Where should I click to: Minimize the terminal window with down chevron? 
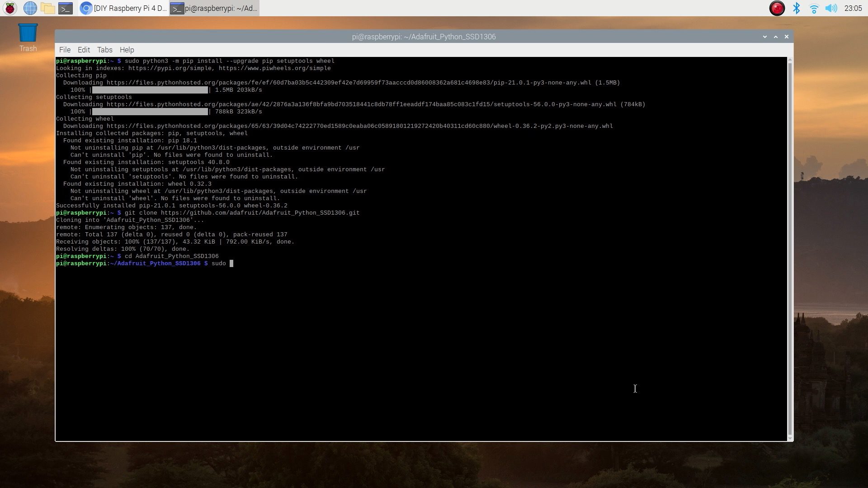(x=764, y=37)
